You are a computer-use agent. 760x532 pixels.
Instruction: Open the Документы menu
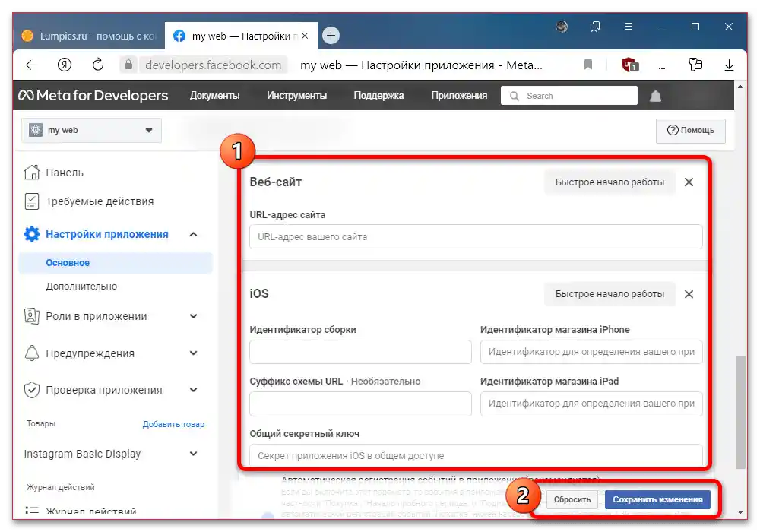point(215,96)
